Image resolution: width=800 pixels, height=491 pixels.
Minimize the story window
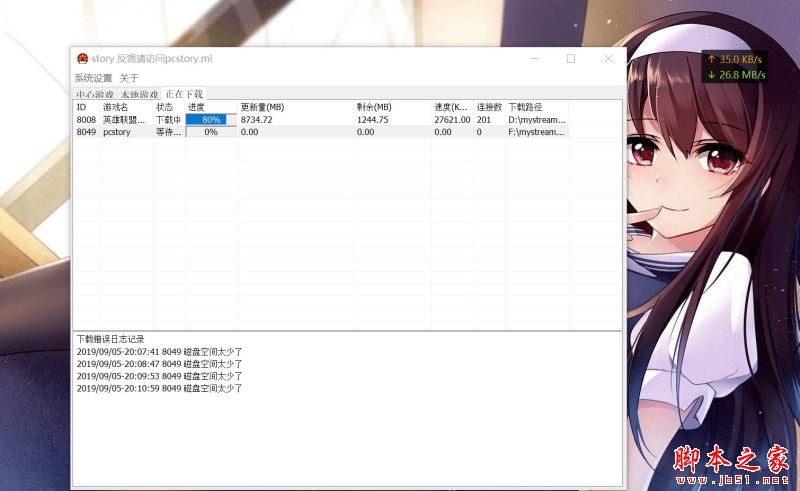535,59
